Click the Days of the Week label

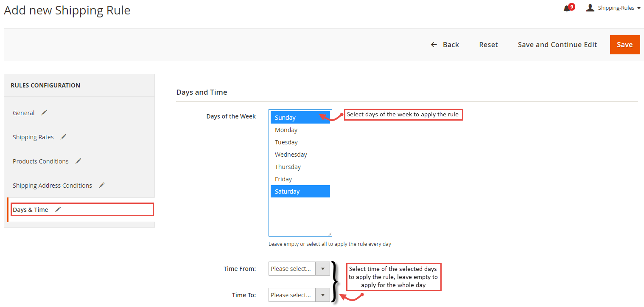tap(231, 116)
